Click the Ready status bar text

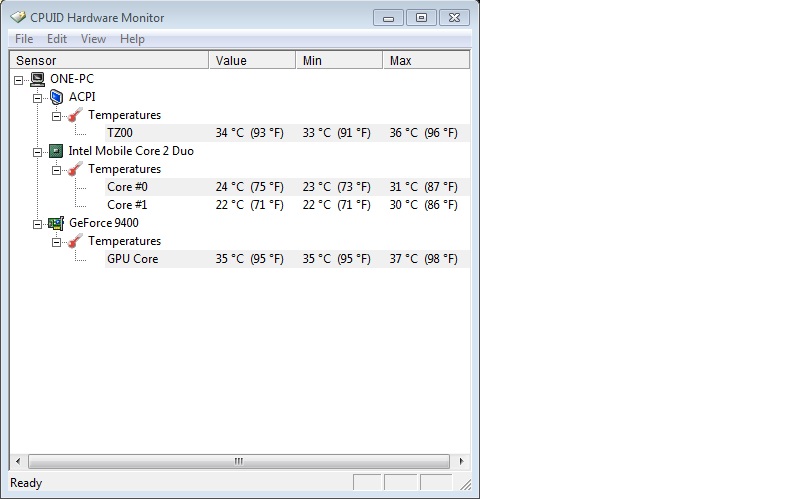26,483
